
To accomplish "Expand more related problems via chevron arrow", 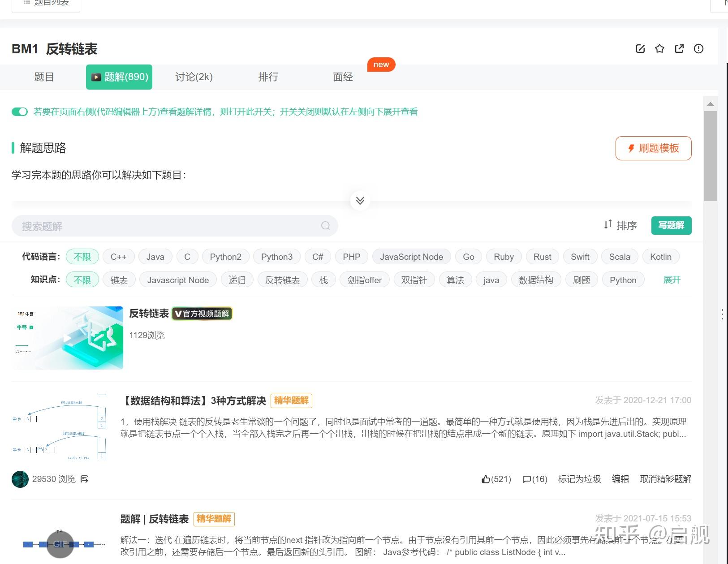I will [x=360, y=200].
